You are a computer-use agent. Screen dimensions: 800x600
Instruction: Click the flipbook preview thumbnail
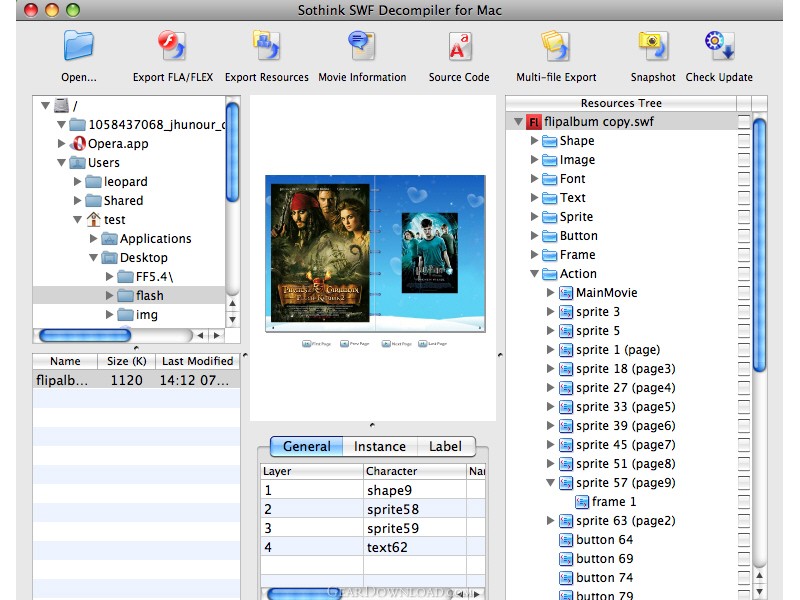[375, 254]
